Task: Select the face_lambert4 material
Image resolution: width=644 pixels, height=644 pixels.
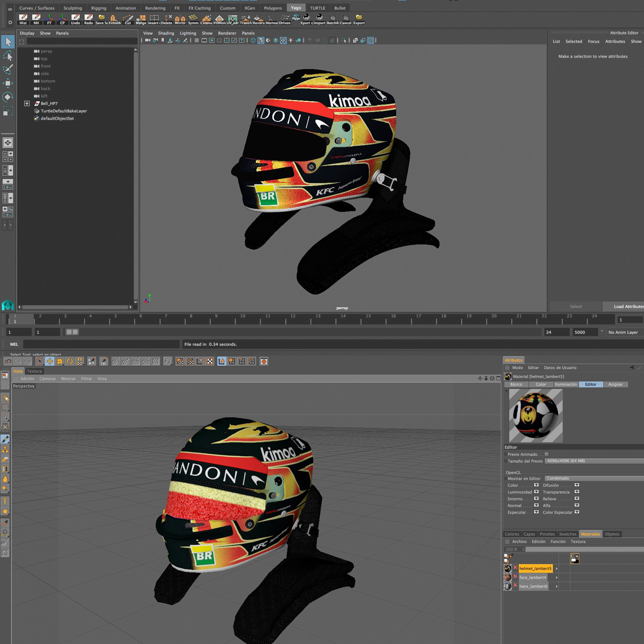Action: coord(533,577)
